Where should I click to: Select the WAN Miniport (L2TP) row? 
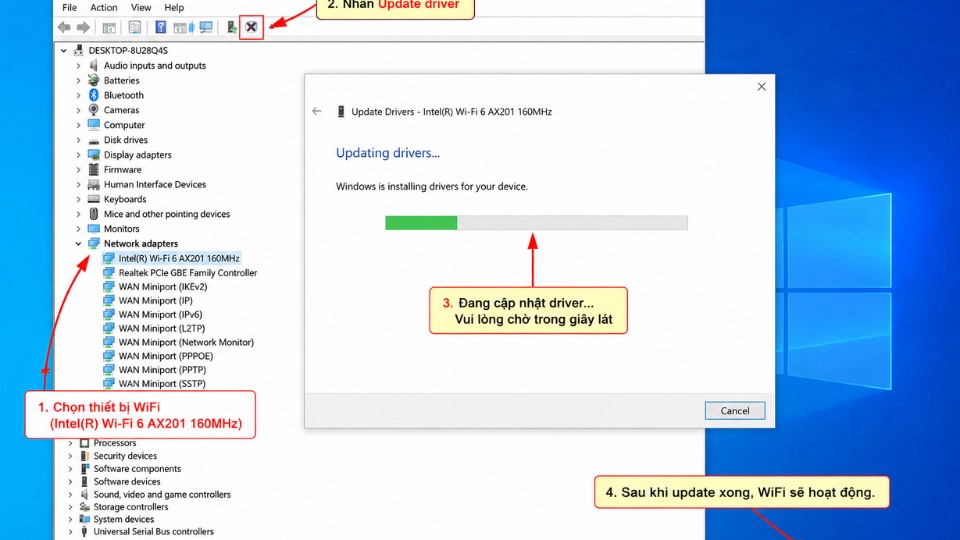tap(154, 328)
